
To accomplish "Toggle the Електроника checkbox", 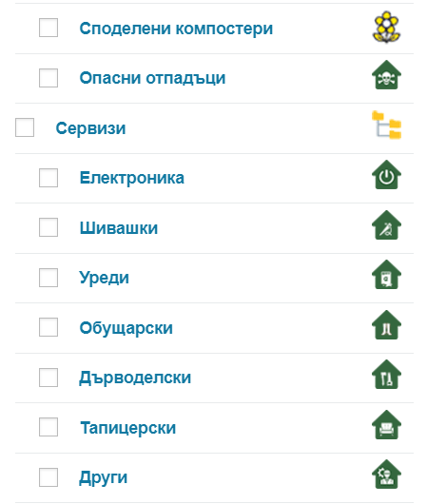I will click(x=49, y=178).
